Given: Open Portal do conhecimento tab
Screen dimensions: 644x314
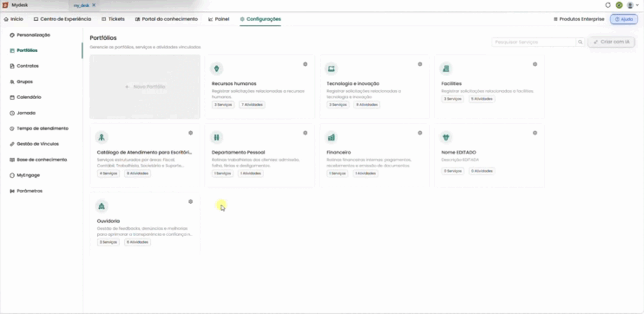Looking at the screenshot, I should [x=166, y=19].
